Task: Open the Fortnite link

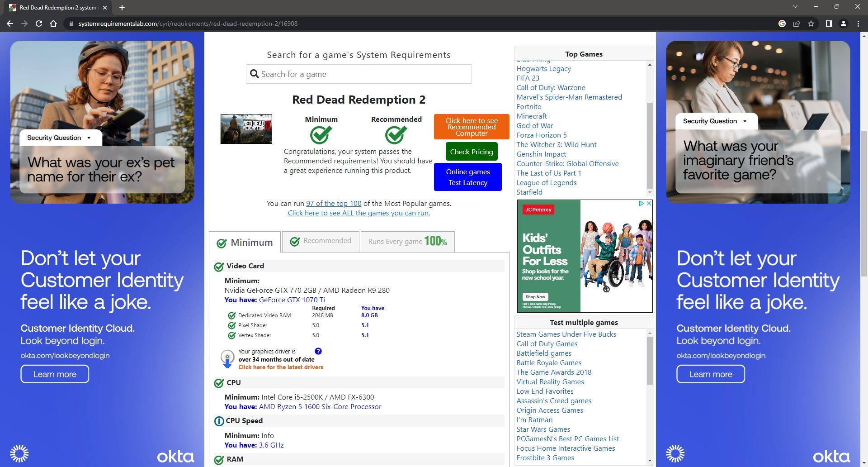Action: pyautogui.click(x=529, y=107)
